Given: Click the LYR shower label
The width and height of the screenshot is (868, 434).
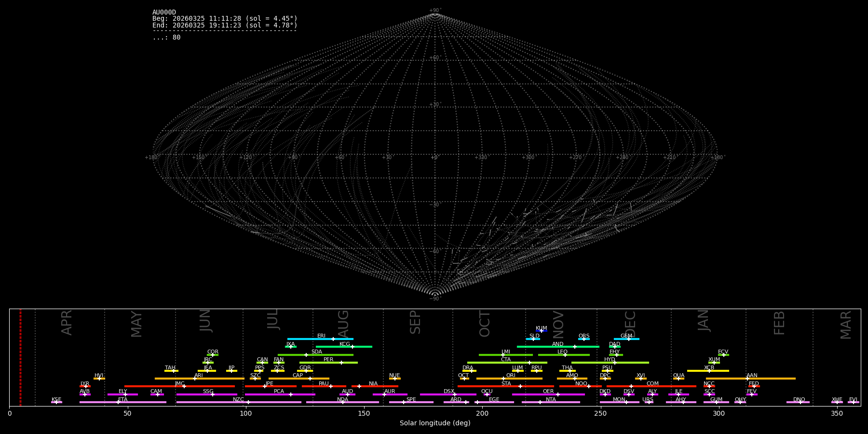Looking at the screenshot, I should [85, 384].
